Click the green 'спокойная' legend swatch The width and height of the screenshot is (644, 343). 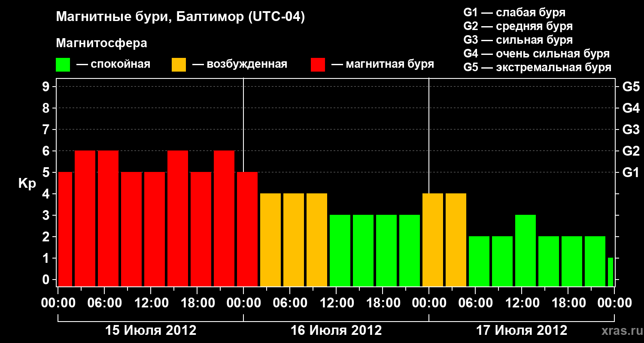[x=63, y=65]
